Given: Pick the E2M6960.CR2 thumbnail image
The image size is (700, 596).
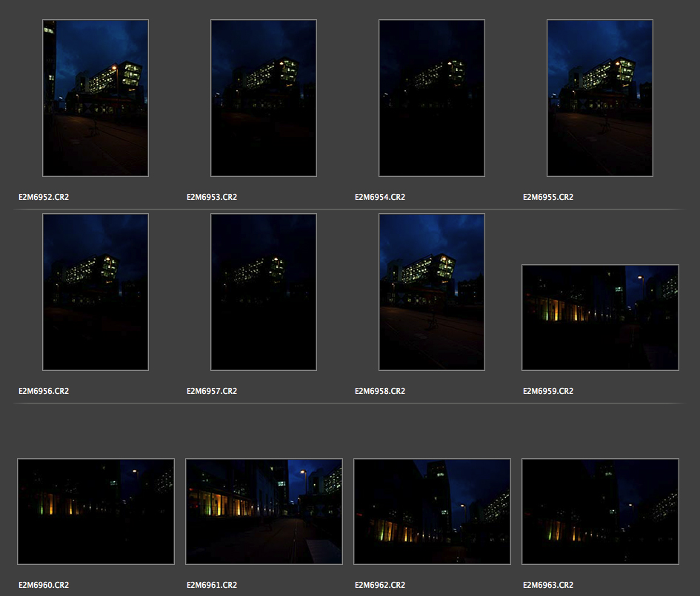Looking at the screenshot, I should tap(96, 511).
